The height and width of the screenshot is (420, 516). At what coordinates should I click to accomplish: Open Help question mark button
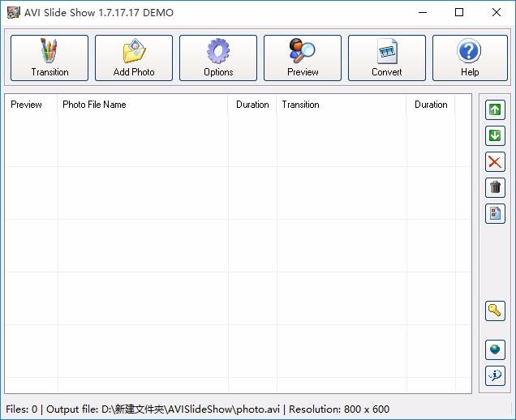[x=470, y=58]
